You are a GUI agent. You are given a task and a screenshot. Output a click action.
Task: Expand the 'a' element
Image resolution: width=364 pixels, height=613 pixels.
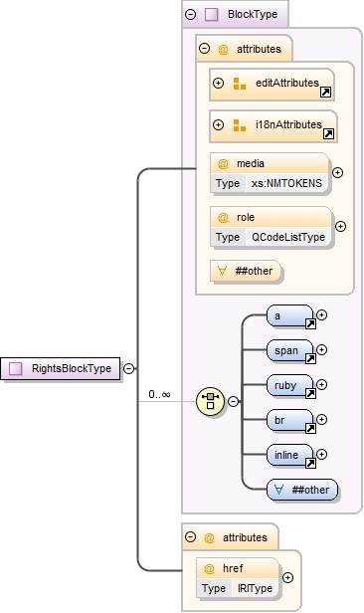pos(321,315)
